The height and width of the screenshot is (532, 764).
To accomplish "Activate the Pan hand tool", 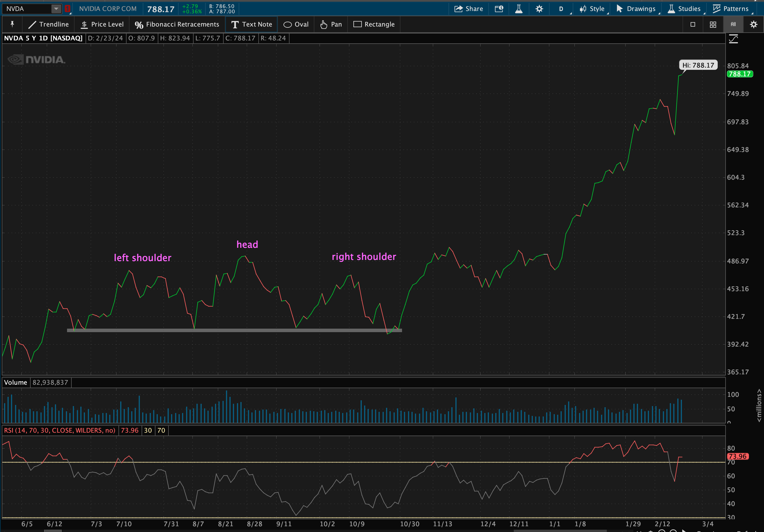I will [x=331, y=24].
